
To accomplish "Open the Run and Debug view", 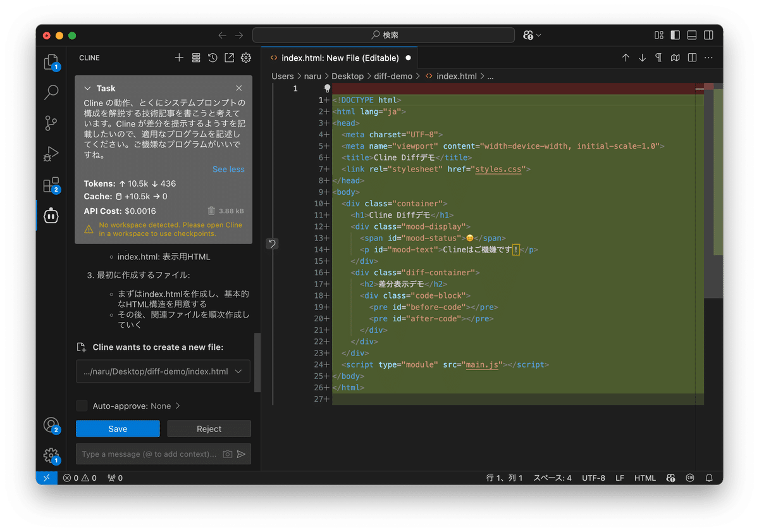I will tap(51, 154).
